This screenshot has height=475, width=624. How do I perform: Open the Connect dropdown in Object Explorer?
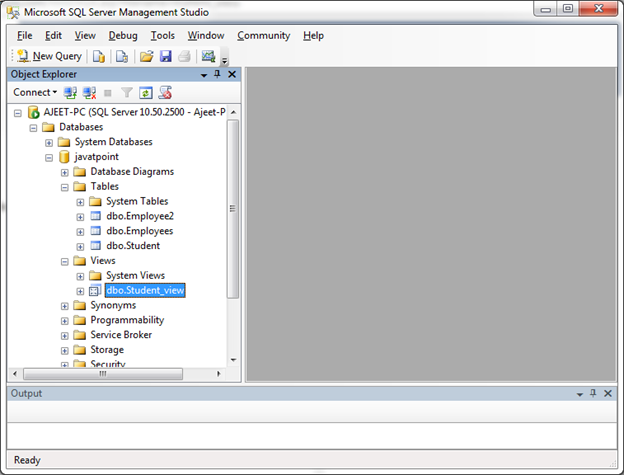point(35,92)
